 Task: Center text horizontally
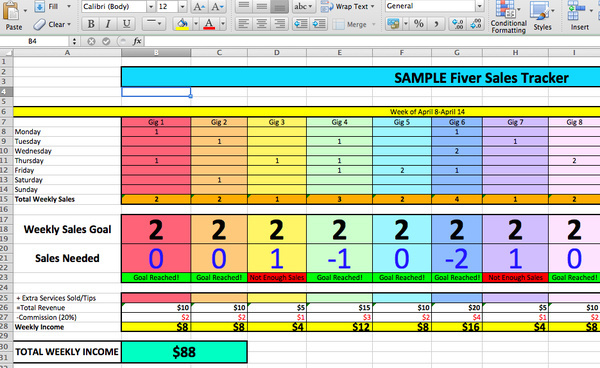click(262, 24)
